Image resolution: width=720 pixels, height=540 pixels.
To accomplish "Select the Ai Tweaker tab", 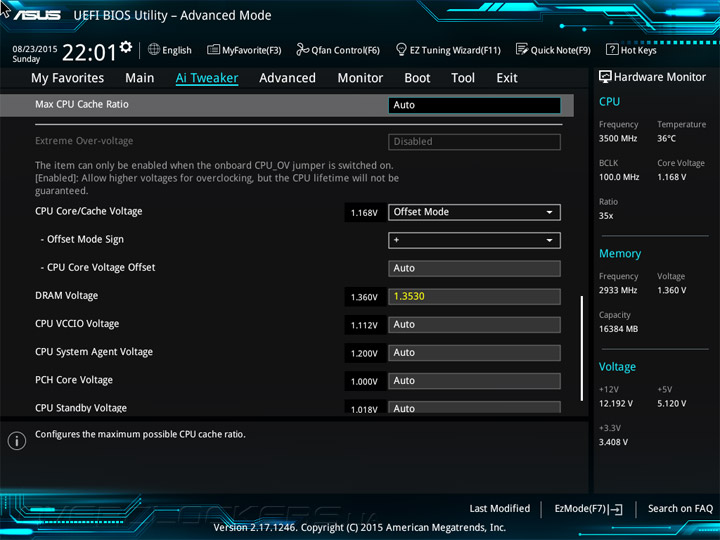I will click(x=207, y=78).
